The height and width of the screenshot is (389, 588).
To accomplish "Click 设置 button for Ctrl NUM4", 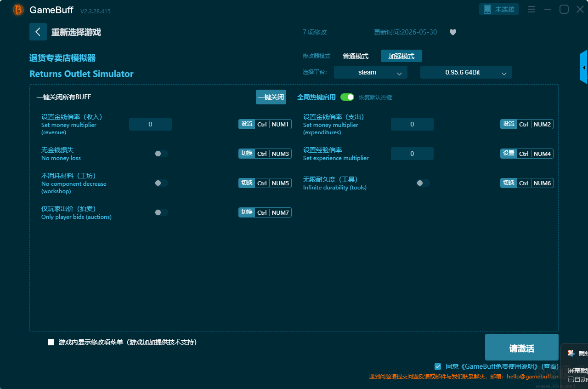I will (509, 154).
